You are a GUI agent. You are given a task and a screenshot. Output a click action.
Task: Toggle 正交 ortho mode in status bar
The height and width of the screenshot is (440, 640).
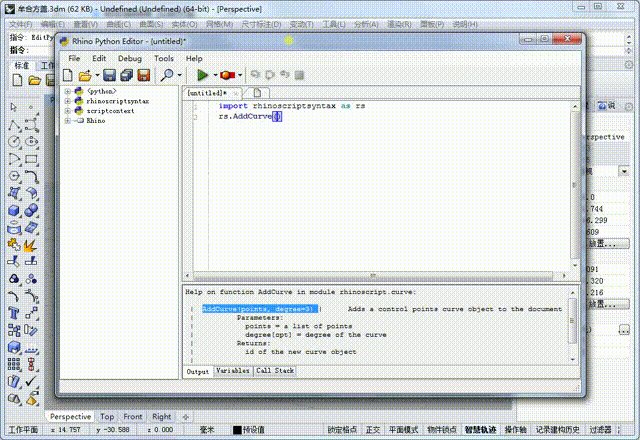pos(373,429)
